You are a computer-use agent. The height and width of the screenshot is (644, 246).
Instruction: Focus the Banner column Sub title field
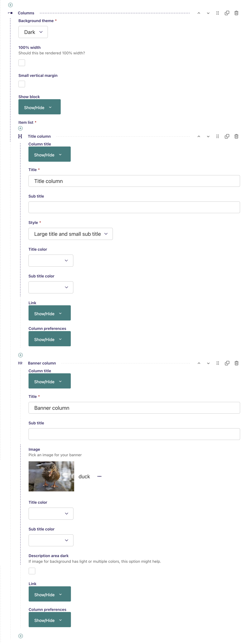134,434
